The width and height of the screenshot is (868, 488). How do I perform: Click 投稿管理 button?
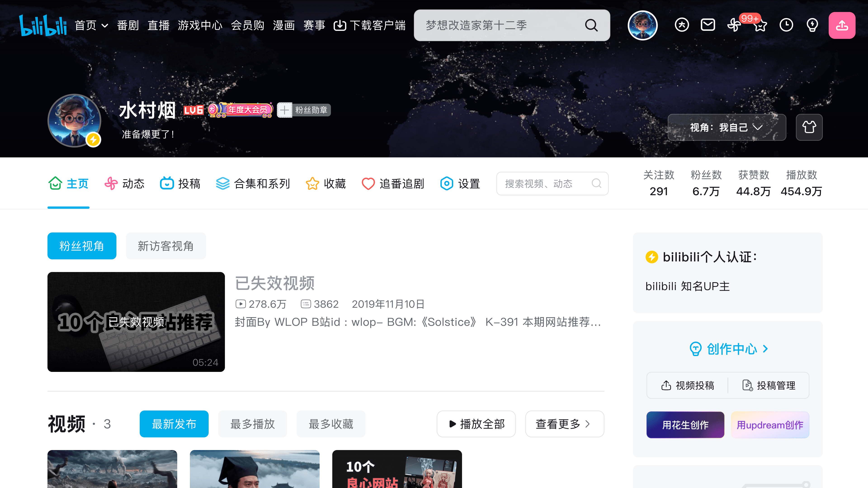point(769,385)
